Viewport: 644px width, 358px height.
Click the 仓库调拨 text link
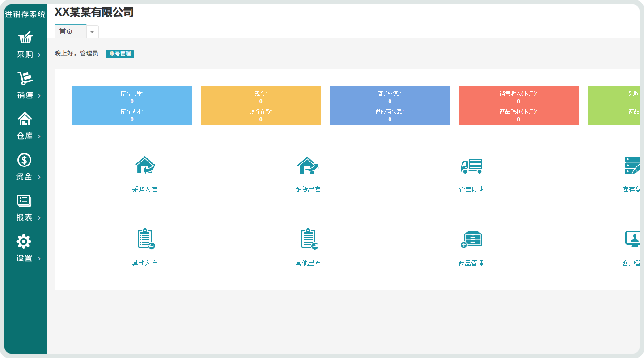[x=471, y=189]
